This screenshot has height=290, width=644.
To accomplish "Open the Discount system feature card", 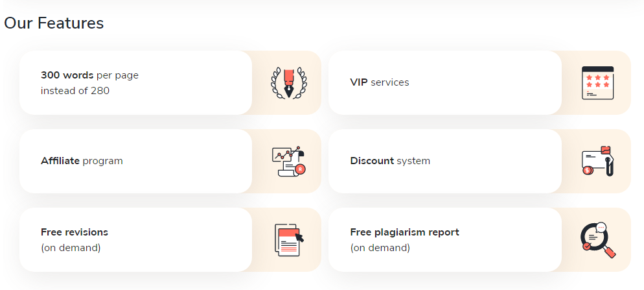I will pos(479,162).
